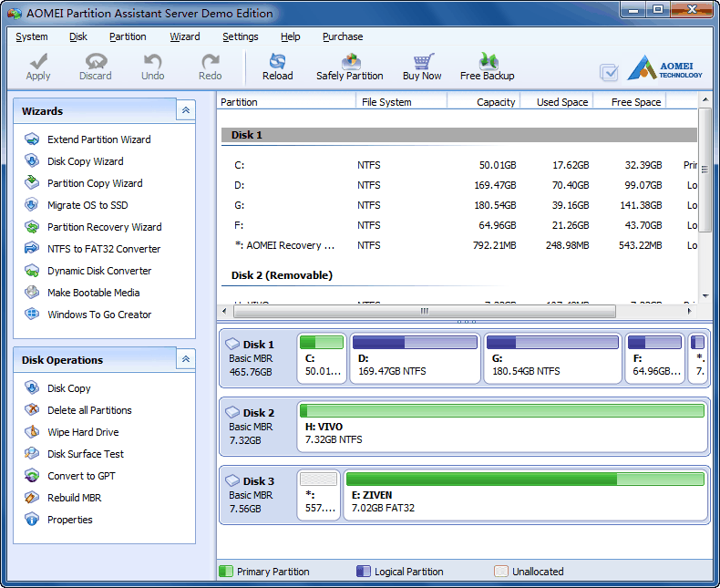The width and height of the screenshot is (720, 588).
Task: Select the F: partition row in the list
Action: pyautogui.click(x=459, y=225)
